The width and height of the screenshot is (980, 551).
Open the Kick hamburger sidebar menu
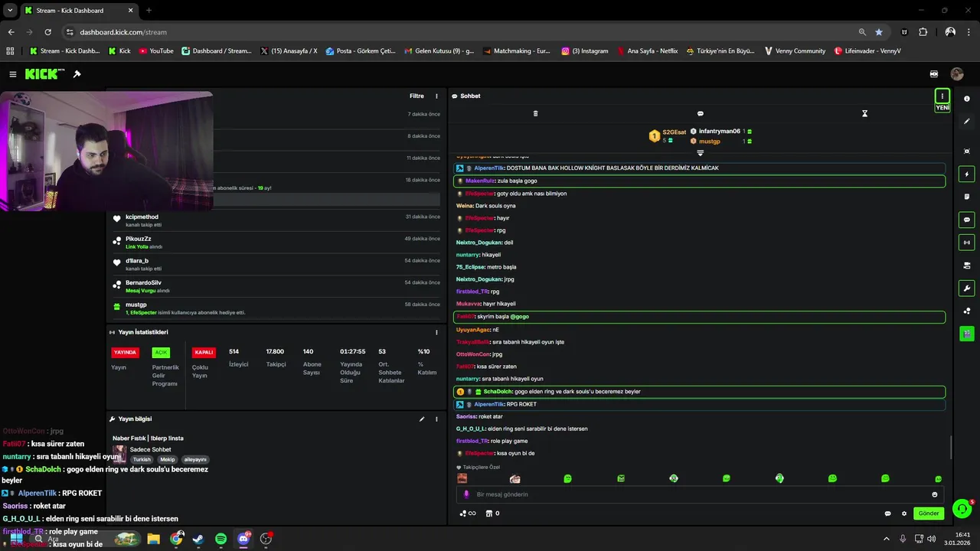pyautogui.click(x=12, y=74)
